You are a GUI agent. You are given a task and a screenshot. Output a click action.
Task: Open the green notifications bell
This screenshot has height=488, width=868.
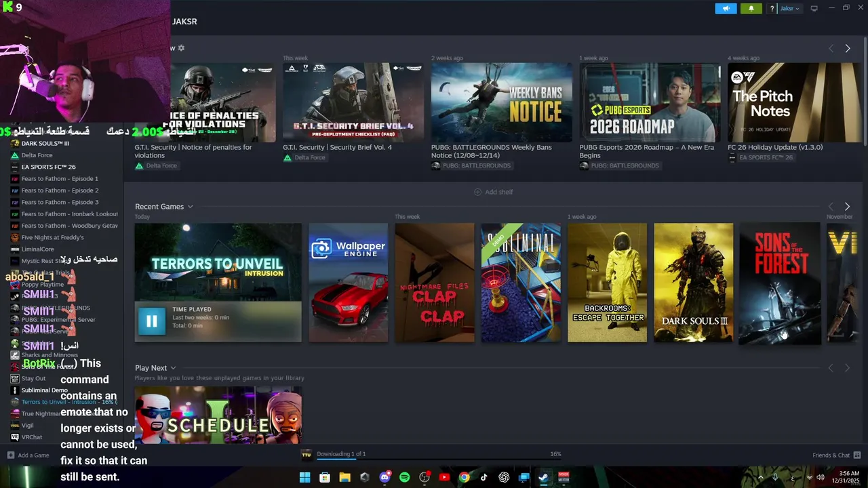coord(751,9)
